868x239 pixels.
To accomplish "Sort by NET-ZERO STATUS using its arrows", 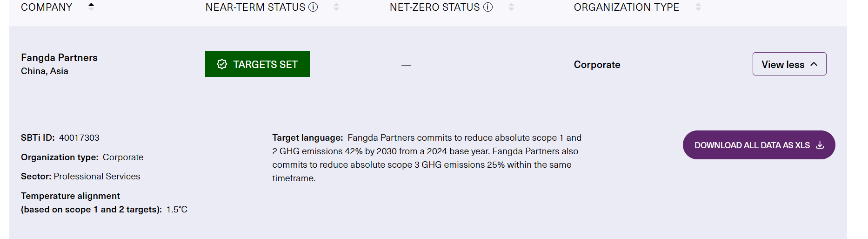I will [511, 7].
